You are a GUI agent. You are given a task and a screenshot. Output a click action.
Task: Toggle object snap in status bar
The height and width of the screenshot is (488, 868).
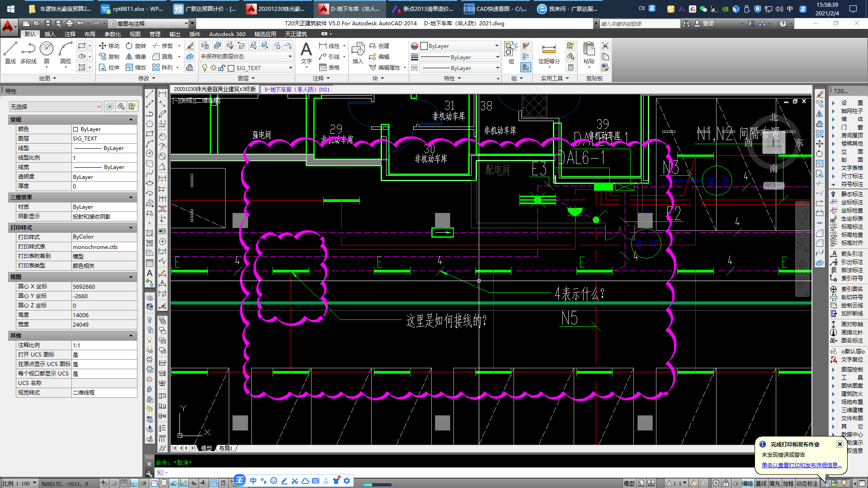pos(154,483)
